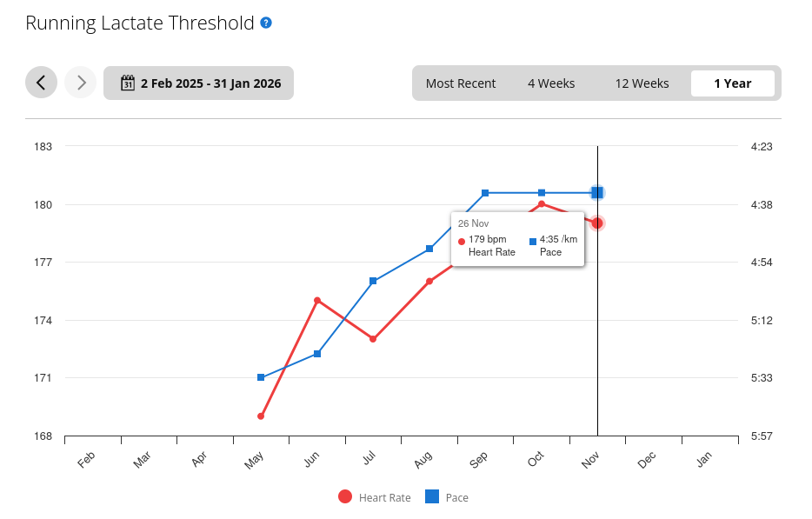Click the November heart rate data point

coord(597,223)
